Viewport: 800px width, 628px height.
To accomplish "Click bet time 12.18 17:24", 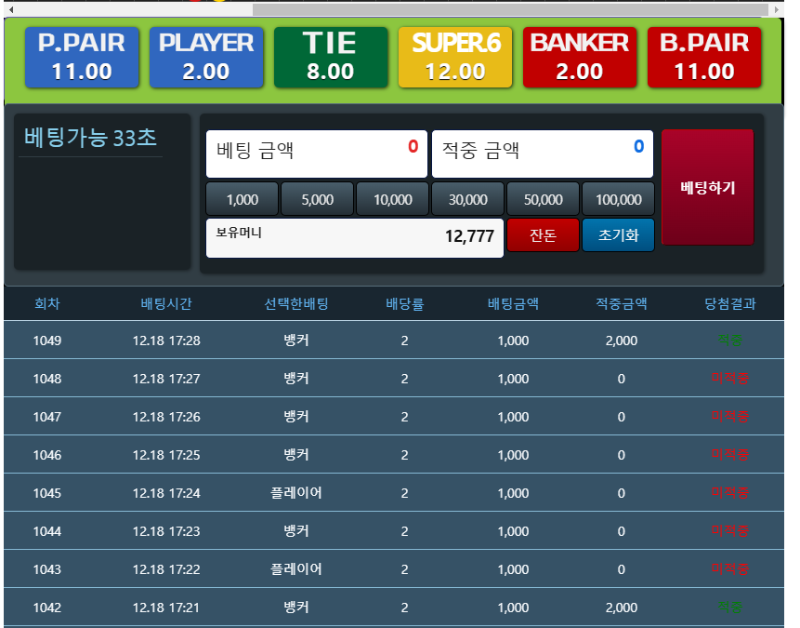I will 166,493.
